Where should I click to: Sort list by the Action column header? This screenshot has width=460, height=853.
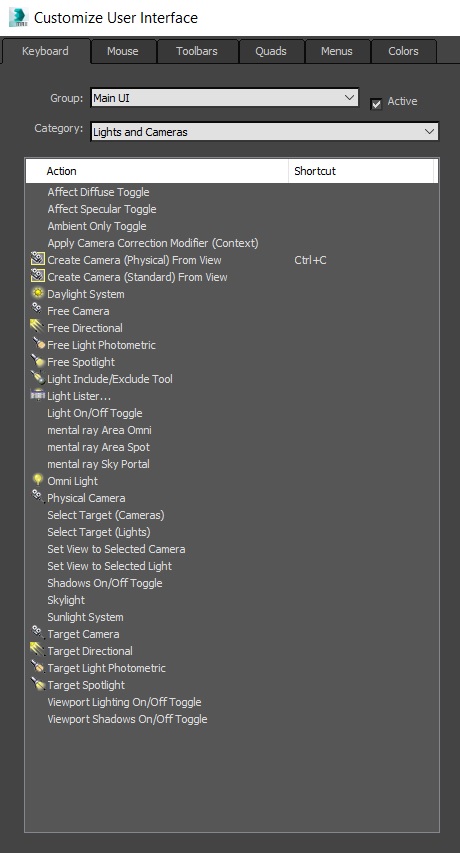point(157,171)
